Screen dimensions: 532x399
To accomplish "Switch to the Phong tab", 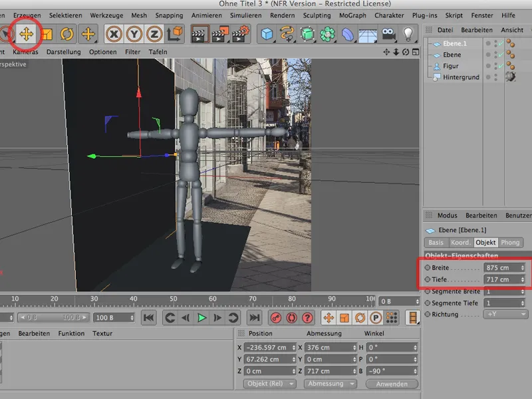I will [x=510, y=243].
